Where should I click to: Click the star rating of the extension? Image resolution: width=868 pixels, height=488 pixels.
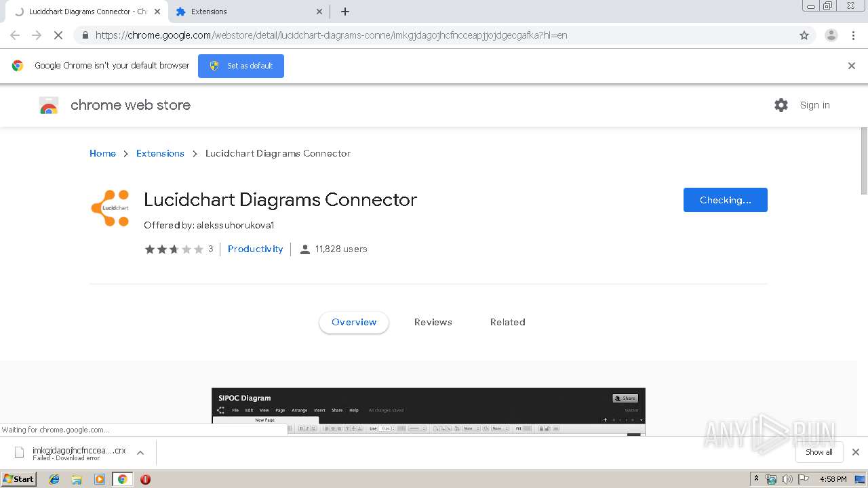click(x=174, y=249)
